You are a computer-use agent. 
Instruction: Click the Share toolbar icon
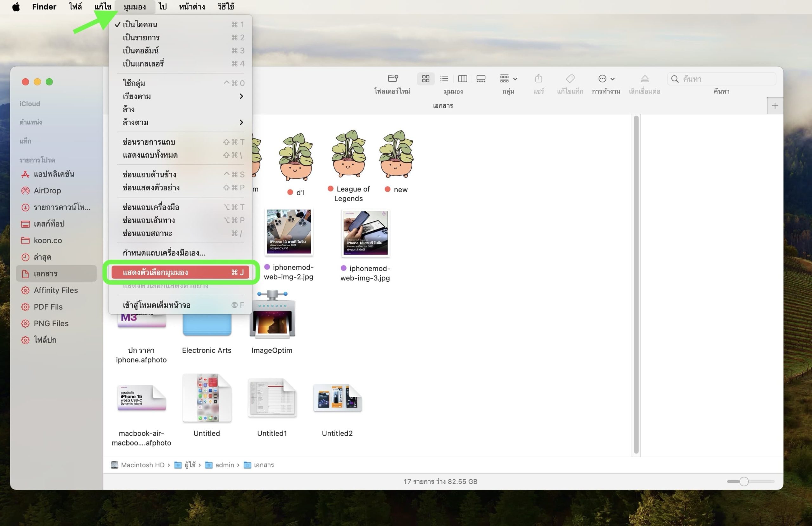pyautogui.click(x=538, y=79)
